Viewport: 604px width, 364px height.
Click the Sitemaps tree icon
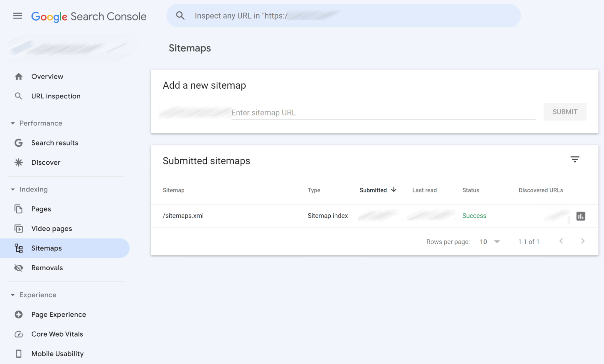pos(19,248)
